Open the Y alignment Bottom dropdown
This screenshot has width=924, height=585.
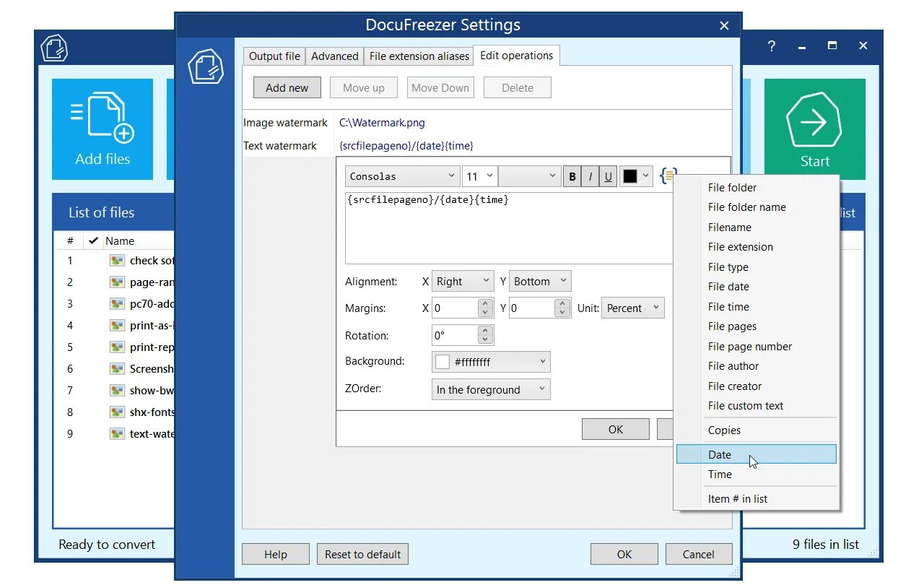click(x=540, y=282)
